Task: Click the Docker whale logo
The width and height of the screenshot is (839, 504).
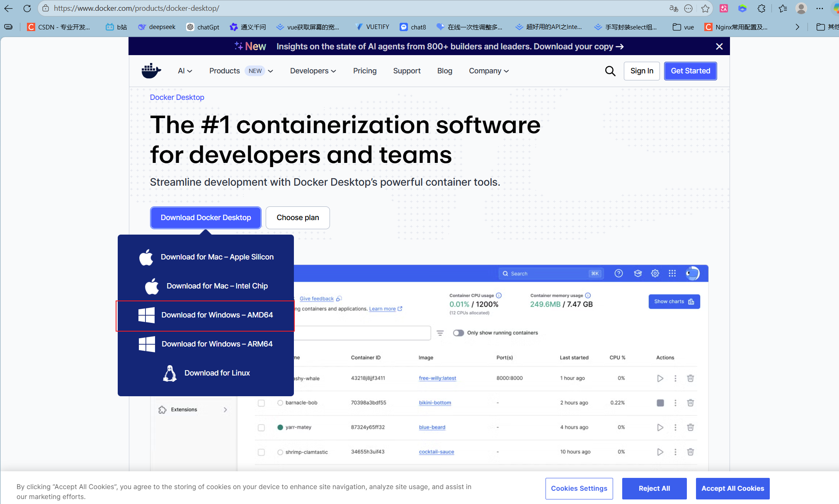Action: [151, 71]
